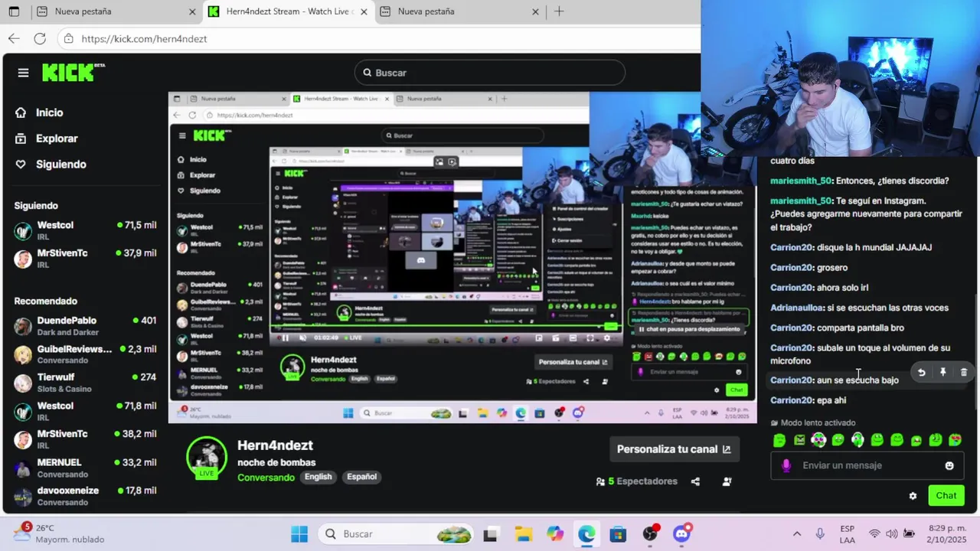This screenshot has height=551, width=980.
Task: Open Explorar in Kick sidebar
Action: (x=57, y=139)
